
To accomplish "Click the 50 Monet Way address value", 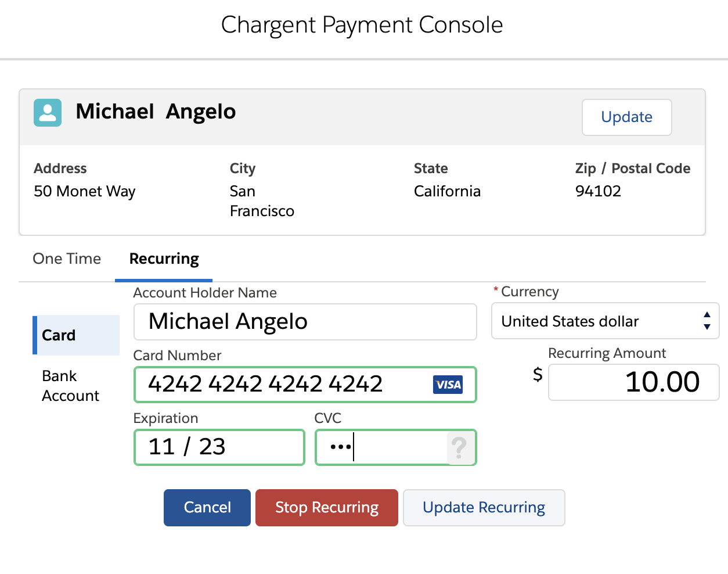I will (85, 191).
